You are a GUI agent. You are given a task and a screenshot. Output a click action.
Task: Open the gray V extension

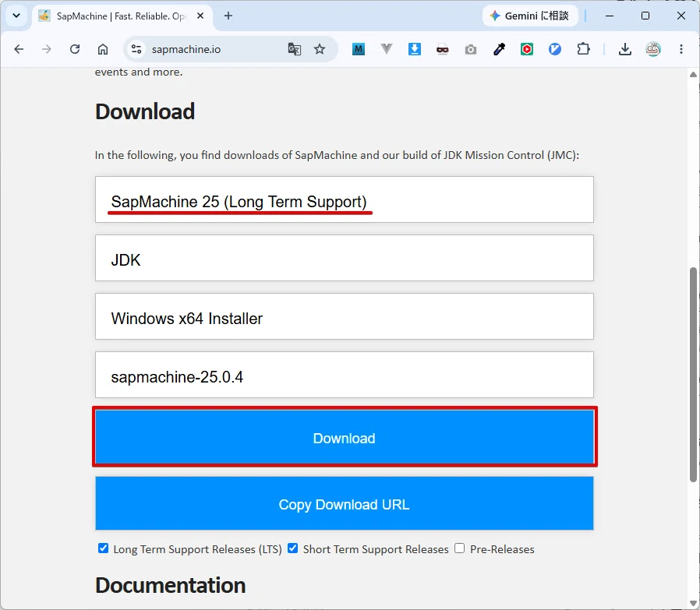pos(387,49)
